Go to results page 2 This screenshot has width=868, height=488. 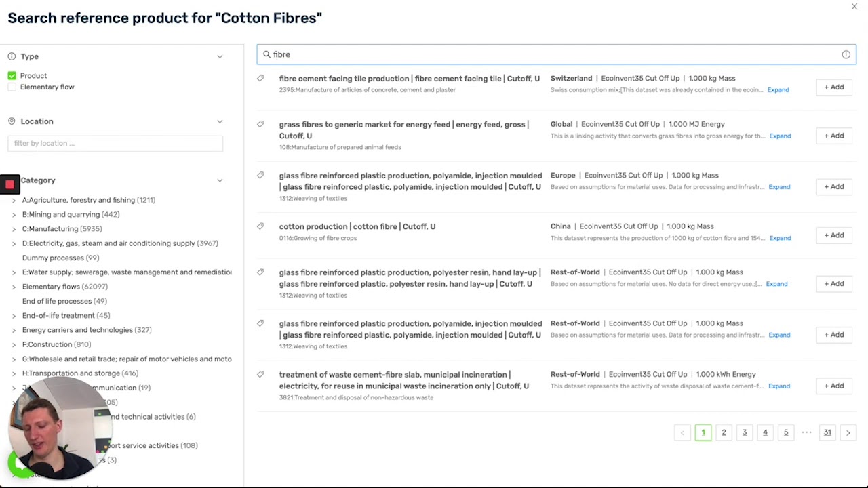click(724, 432)
